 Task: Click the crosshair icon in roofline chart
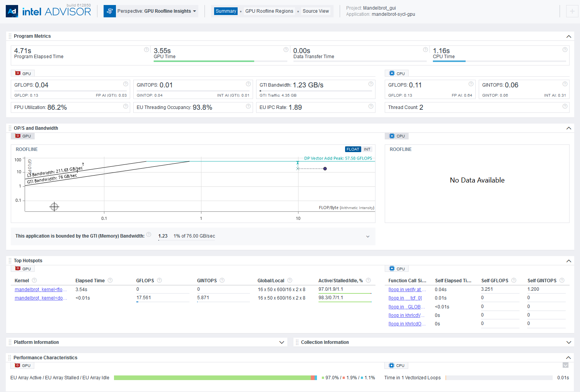(x=54, y=207)
